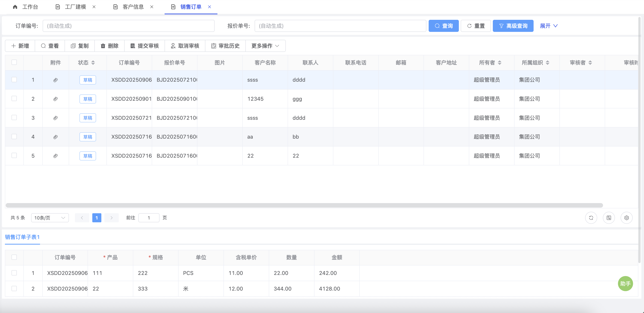
Task: Click the refresh icon next to the pagination
Action: [x=591, y=218]
